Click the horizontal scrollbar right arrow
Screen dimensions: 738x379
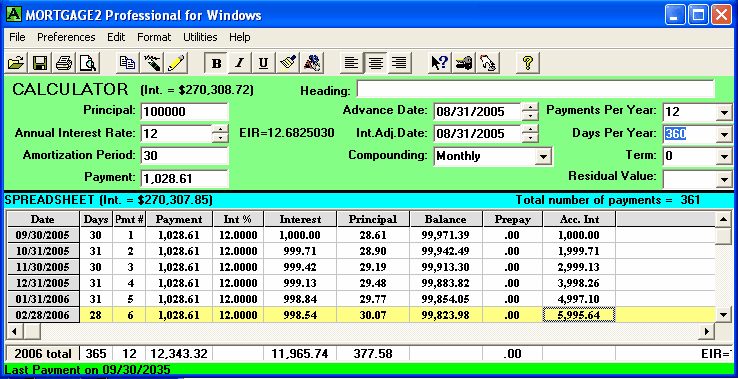(706, 331)
